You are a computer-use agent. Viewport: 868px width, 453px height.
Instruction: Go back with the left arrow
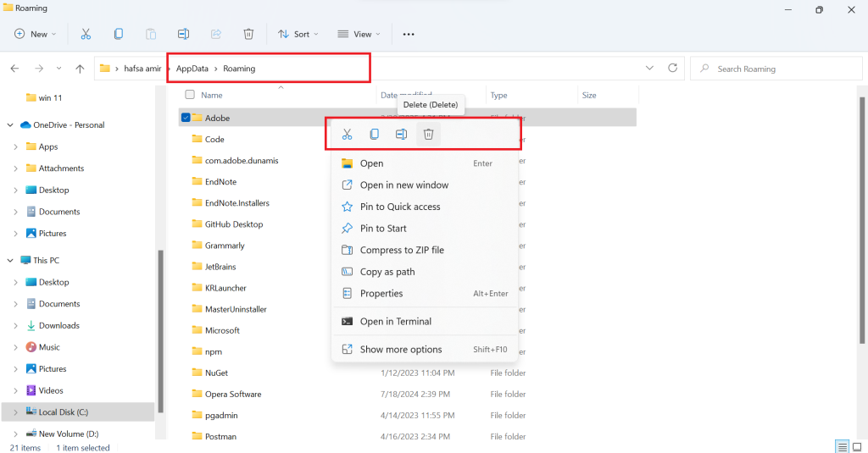(x=15, y=69)
